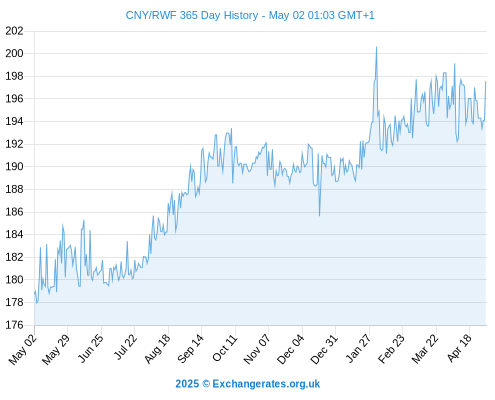
Task: Click the Jul 22 x-axis label
Action: (125, 347)
